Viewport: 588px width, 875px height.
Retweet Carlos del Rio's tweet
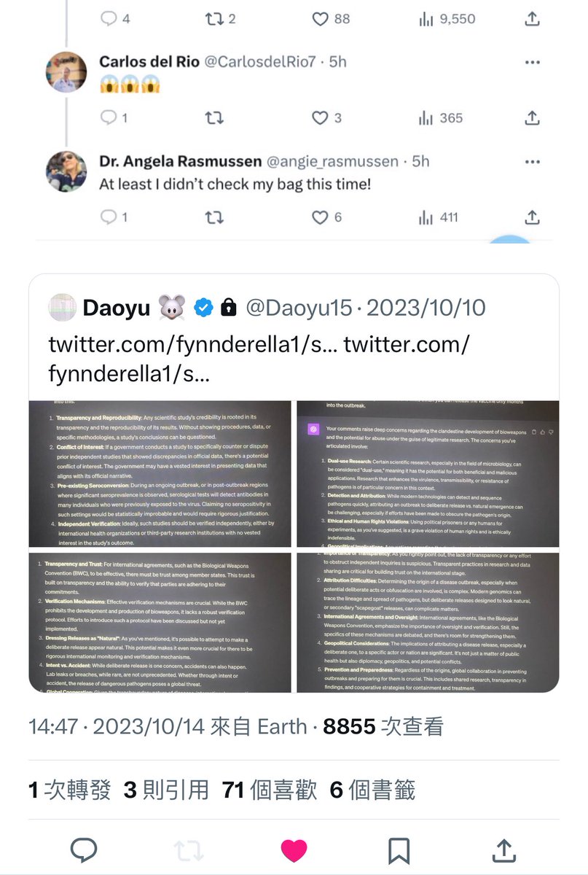213,118
